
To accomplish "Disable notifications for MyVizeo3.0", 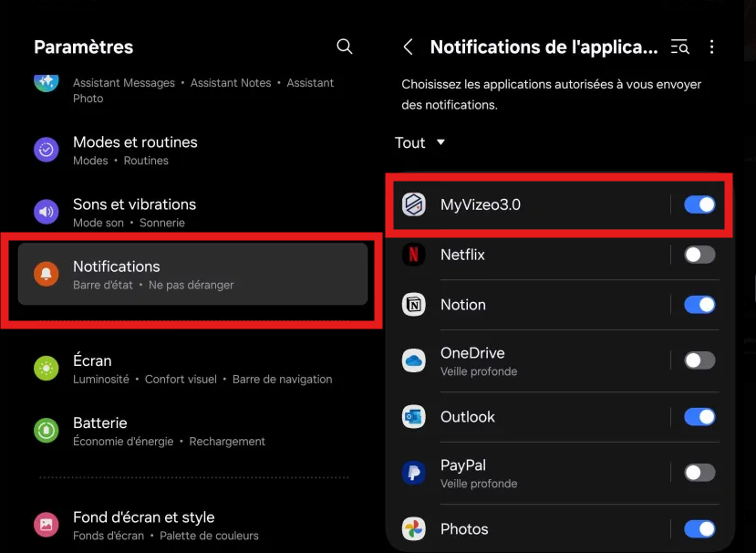I will click(699, 204).
